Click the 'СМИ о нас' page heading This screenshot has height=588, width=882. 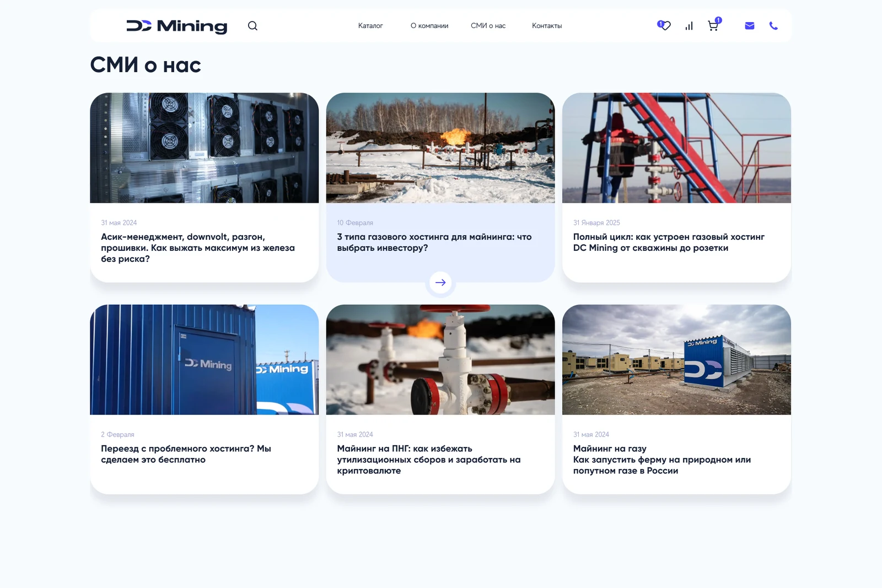pyautogui.click(x=146, y=65)
